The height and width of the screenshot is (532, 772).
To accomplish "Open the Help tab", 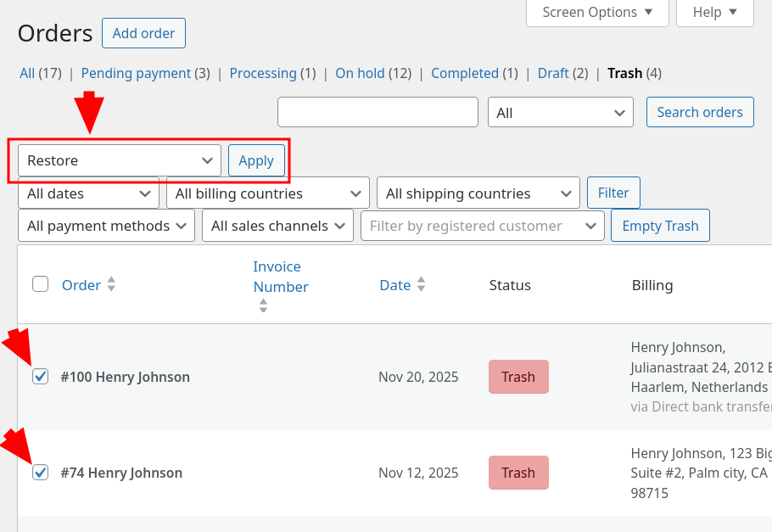I will (715, 12).
